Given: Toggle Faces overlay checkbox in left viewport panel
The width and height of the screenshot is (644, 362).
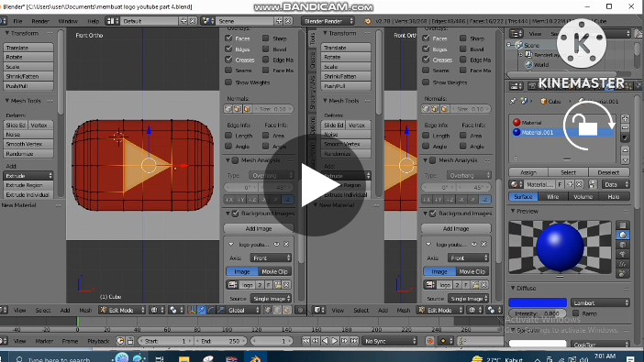Looking at the screenshot, I should (228, 38).
